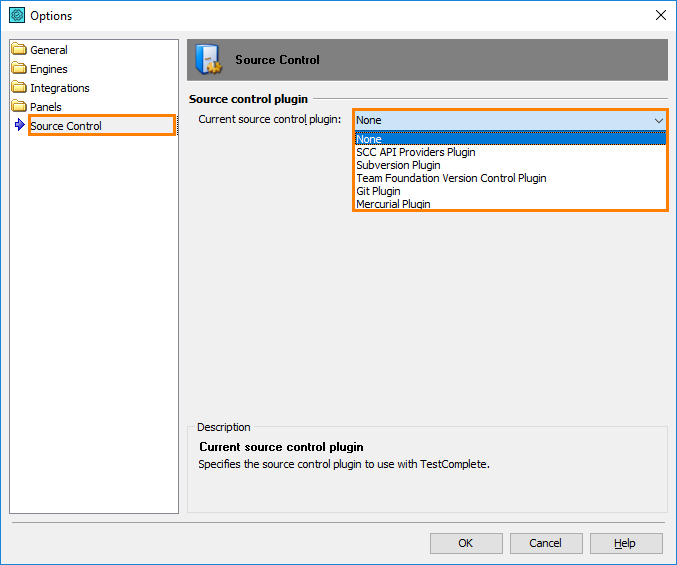Click the blue arrow beside Source Control
The image size is (677, 565).
(x=20, y=126)
